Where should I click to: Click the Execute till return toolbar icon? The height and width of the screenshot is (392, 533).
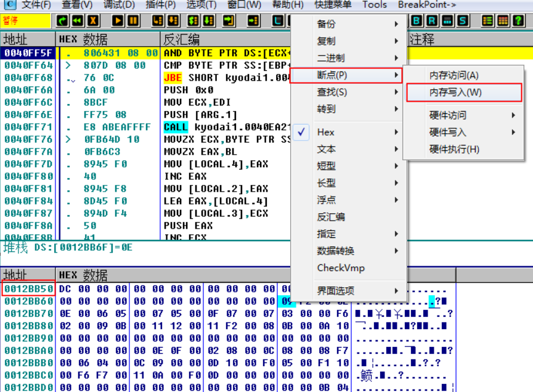[229, 21]
